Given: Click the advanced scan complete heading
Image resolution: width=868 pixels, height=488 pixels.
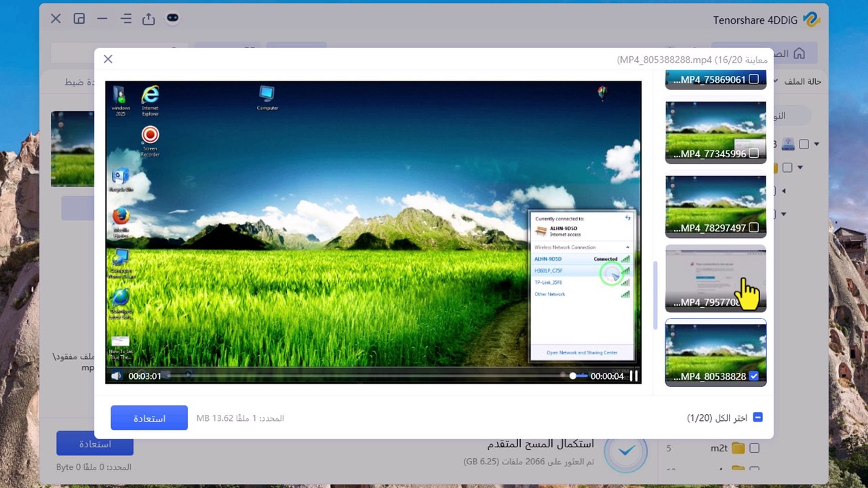Looking at the screenshot, I should point(540,444).
